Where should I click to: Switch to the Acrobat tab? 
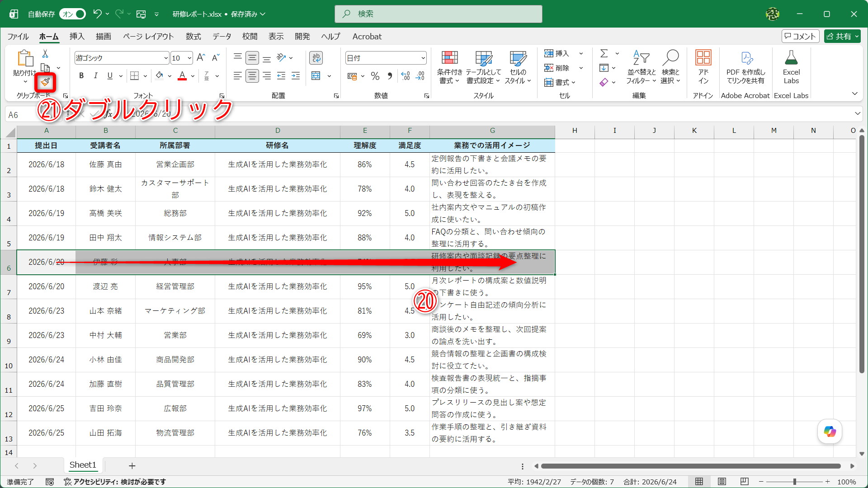367,37
